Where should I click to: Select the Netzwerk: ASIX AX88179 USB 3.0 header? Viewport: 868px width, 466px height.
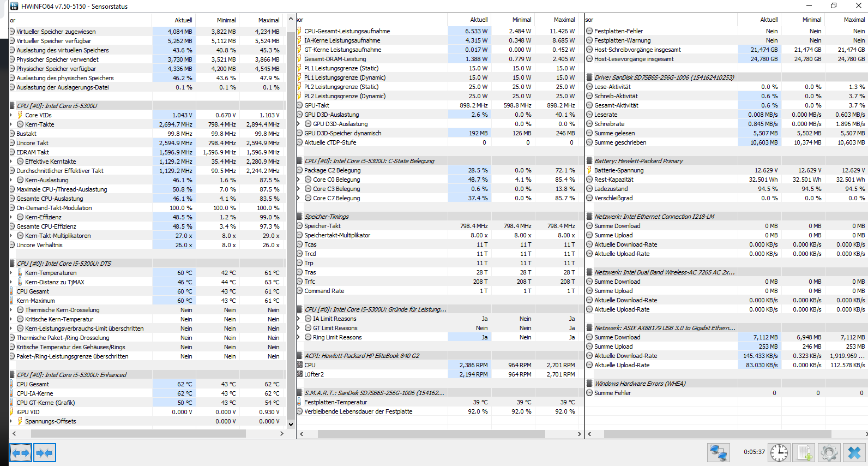(727, 328)
